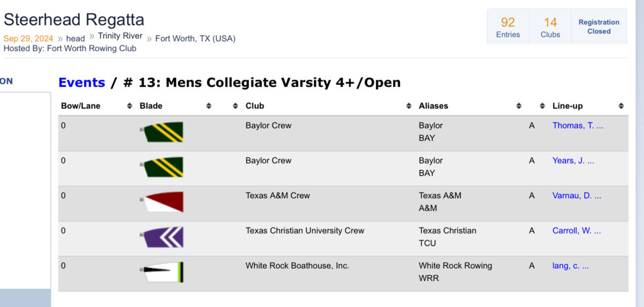Image resolution: width=644 pixels, height=307 pixels.
Task: Click the purple TCU blade icon
Action: tap(162, 237)
